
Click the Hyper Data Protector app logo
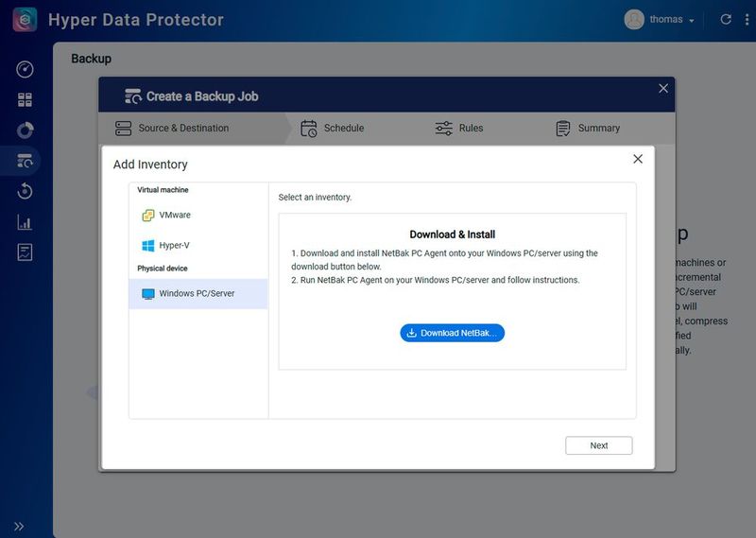click(25, 20)
